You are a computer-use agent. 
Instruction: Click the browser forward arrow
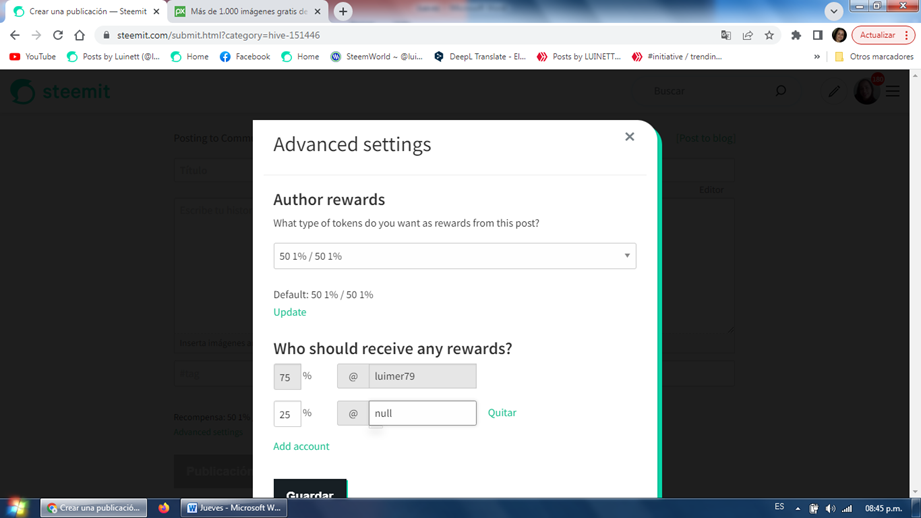[x=36, y=35]
